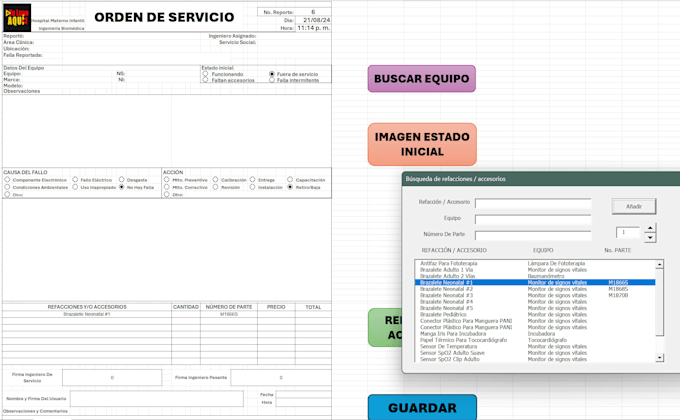680x420 pixels.
Task: Select Papel Térmico Para Tococardiógrafo row
Action: 535,340
